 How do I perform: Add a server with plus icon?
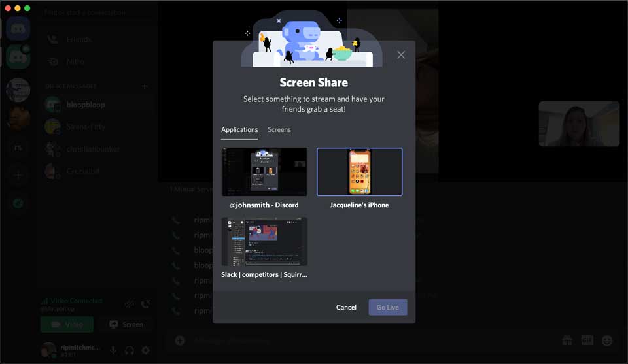click(18, 175)
